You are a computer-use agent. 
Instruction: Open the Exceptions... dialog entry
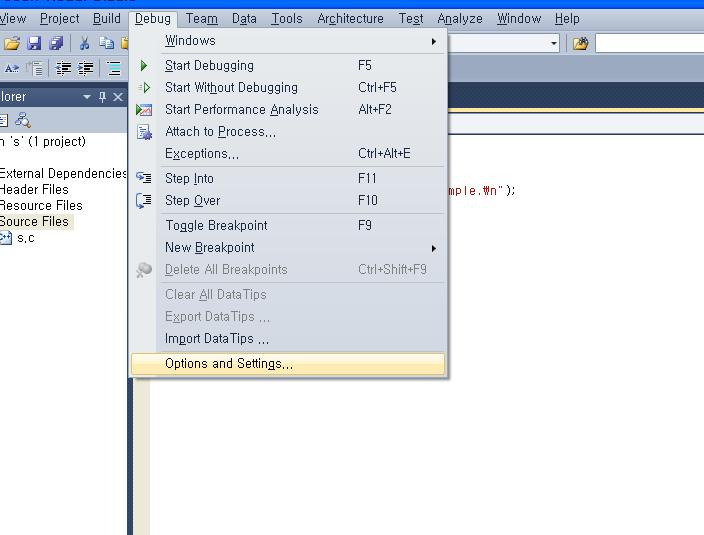(x=288, y=153)
